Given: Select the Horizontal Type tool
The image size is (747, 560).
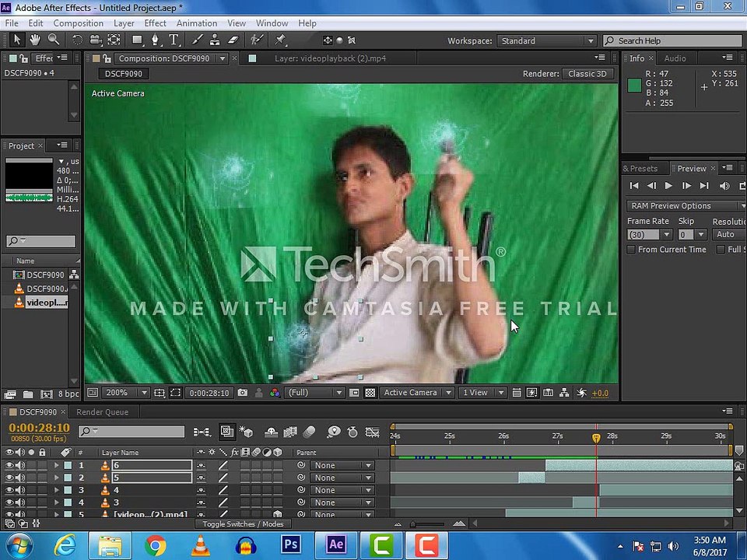Looking at the screenshot, I should [x=174, y=40].
